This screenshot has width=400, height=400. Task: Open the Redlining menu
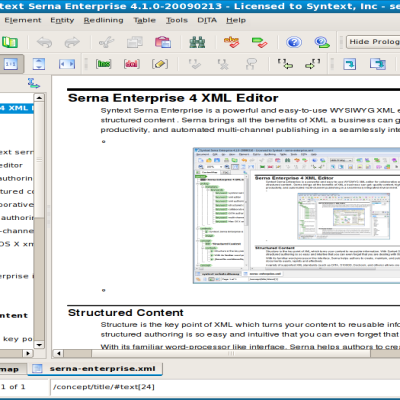pos(103,20)
